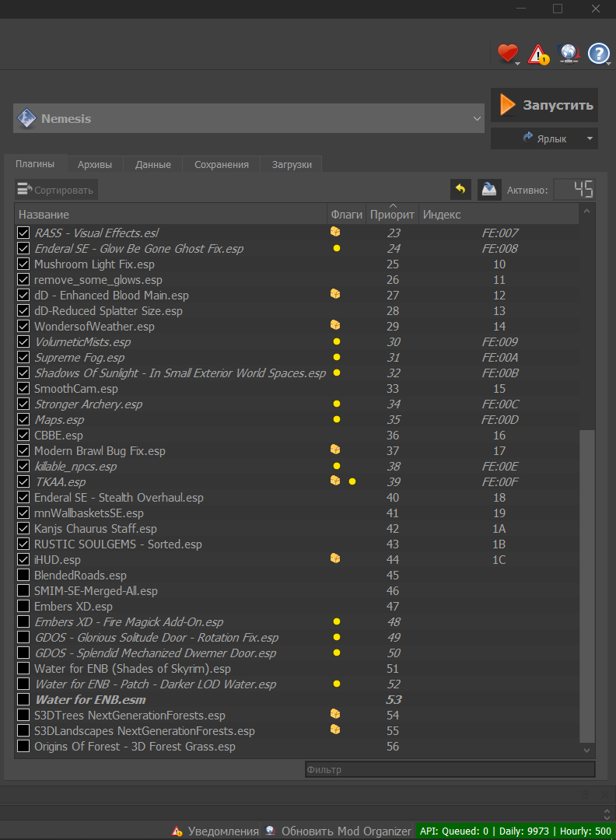Click the yellow dot flag for VolumeticMists.esp

tap(337, 341)
